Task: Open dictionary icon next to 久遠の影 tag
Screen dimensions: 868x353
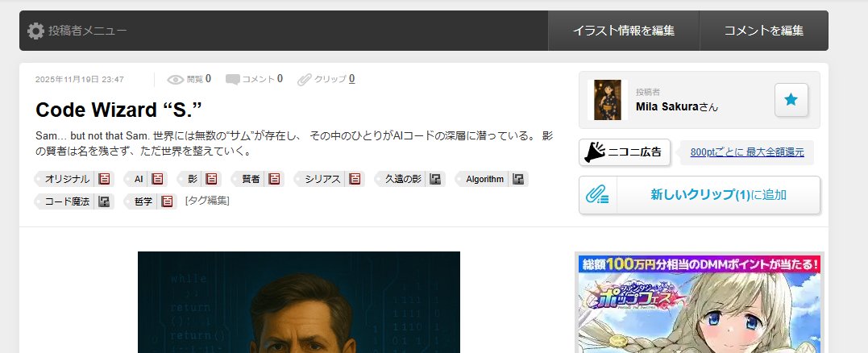Action: coord(436,179)
